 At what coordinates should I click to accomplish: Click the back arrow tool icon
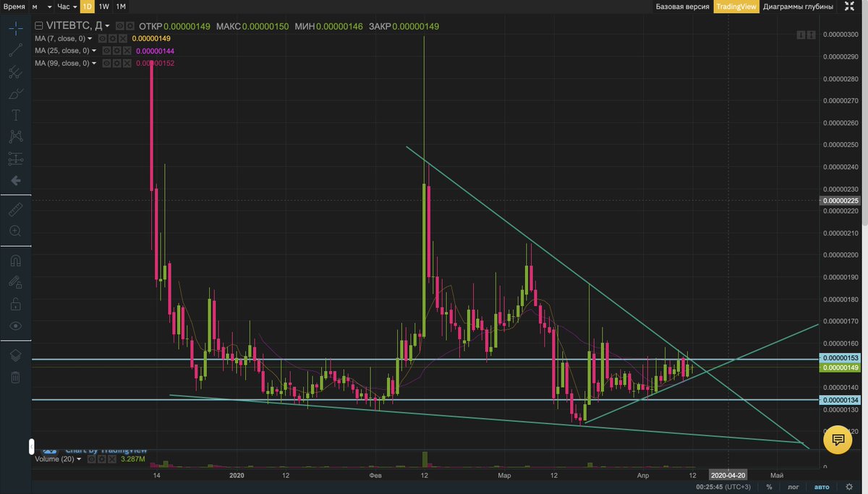(15, 180)
